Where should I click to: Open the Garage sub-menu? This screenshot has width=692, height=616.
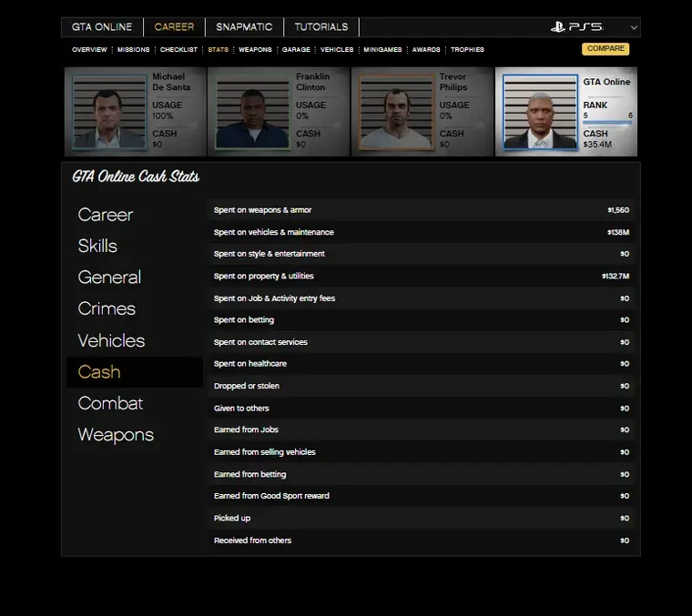point(296,49)
